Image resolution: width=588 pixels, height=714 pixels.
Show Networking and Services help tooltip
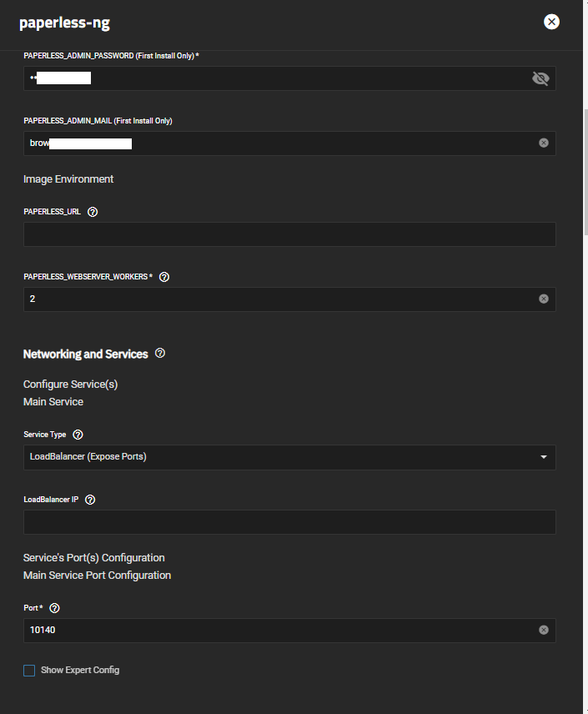[x=160, y=353]
